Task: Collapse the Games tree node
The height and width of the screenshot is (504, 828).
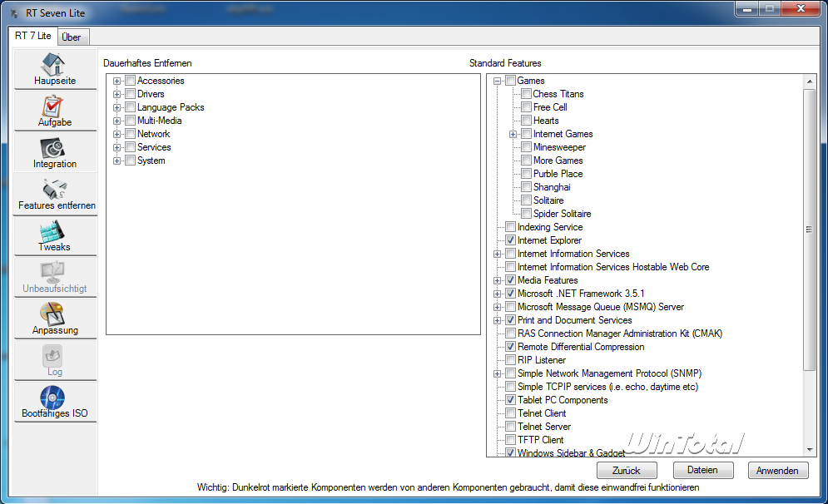Action: click(497, 81)
